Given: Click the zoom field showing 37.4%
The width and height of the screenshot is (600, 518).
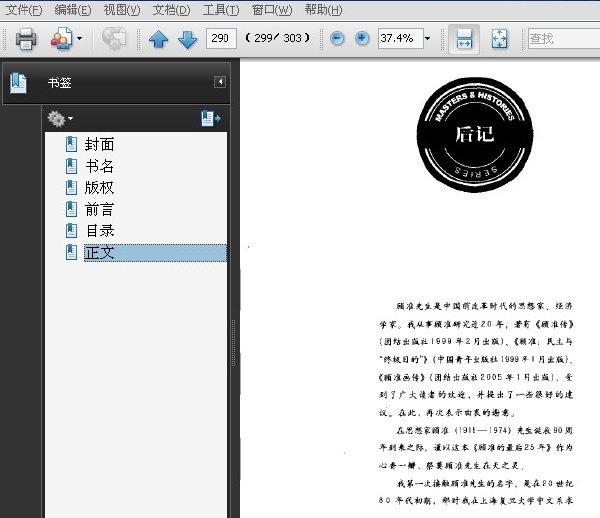Looking at the screenshot, I should [x=400, y=38].
